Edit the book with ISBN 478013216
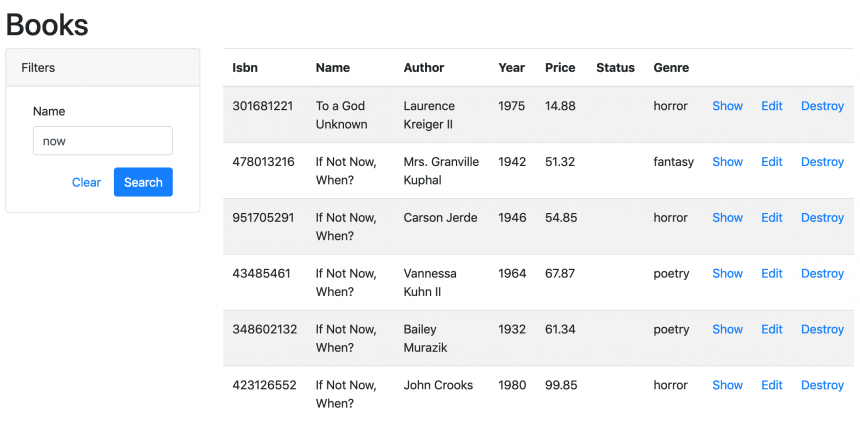Viewport: 860px width, 426px height. (772, 162)
